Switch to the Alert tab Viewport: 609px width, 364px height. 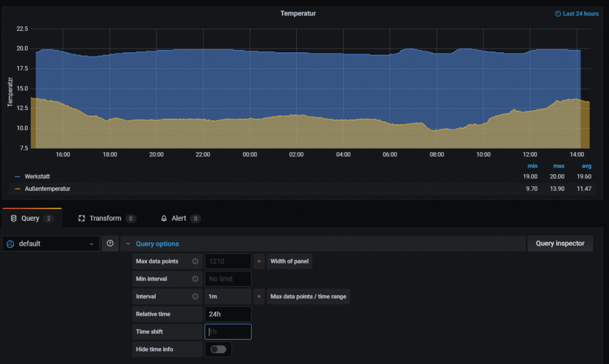tap(178, 218)
